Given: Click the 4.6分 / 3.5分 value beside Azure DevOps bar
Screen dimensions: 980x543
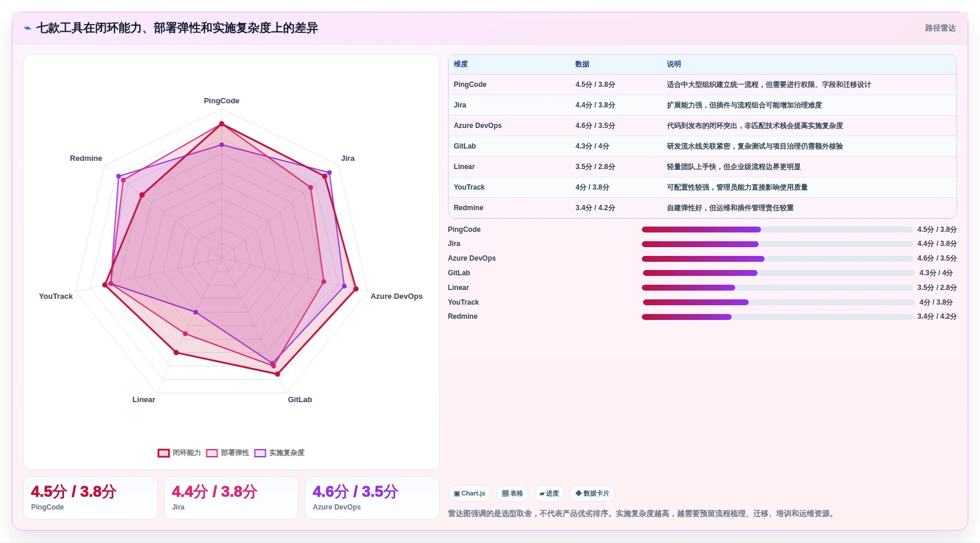Looking at the screenshot, I should tap(937, 258).
